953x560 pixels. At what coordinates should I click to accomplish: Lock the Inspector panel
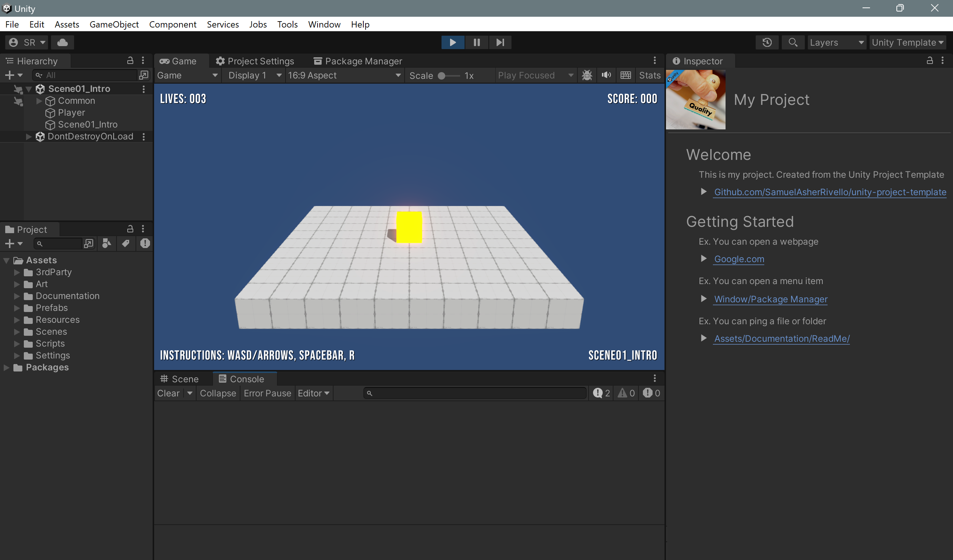point(930,61)
